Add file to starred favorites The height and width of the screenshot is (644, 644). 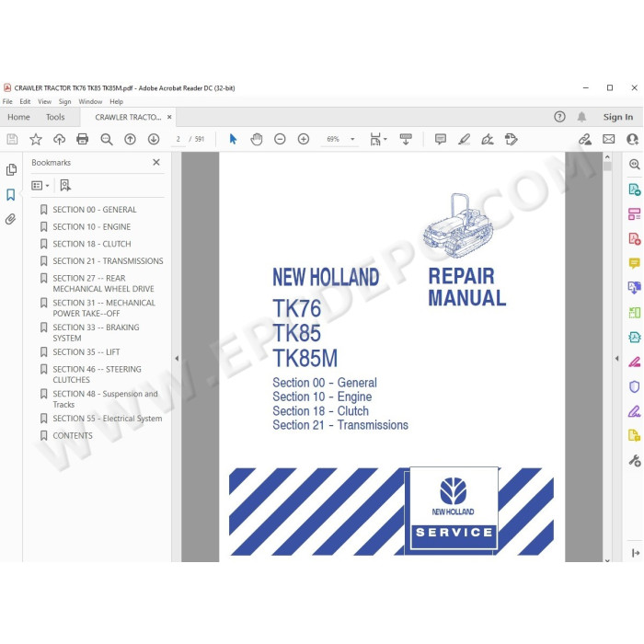click(36, 139)
